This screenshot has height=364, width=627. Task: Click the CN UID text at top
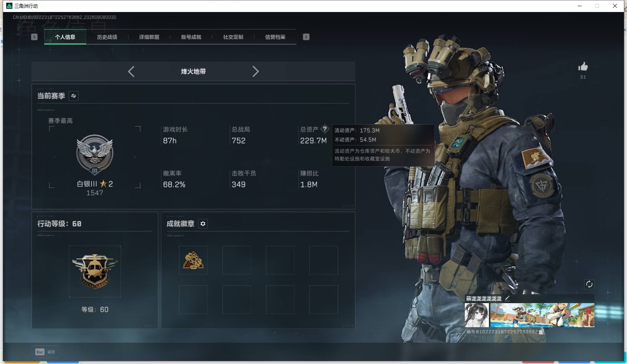point(64,17)
